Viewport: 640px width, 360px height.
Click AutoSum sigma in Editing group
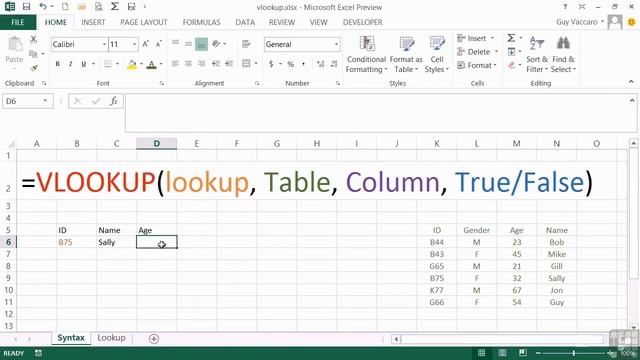(x=511, y=38)
